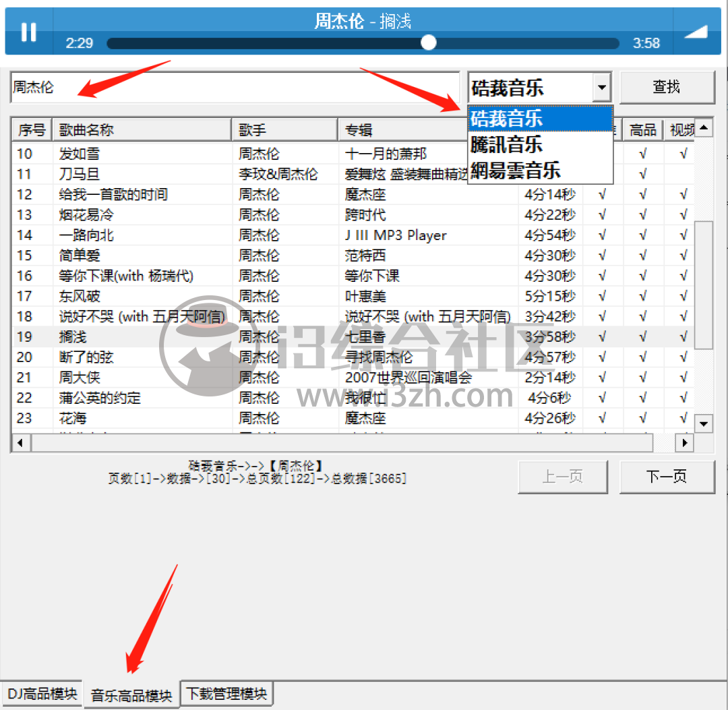Image resolution: width=728 pixels, height=710 pixels.
Task: Click album J III MP3 Player
Action: 396,235
